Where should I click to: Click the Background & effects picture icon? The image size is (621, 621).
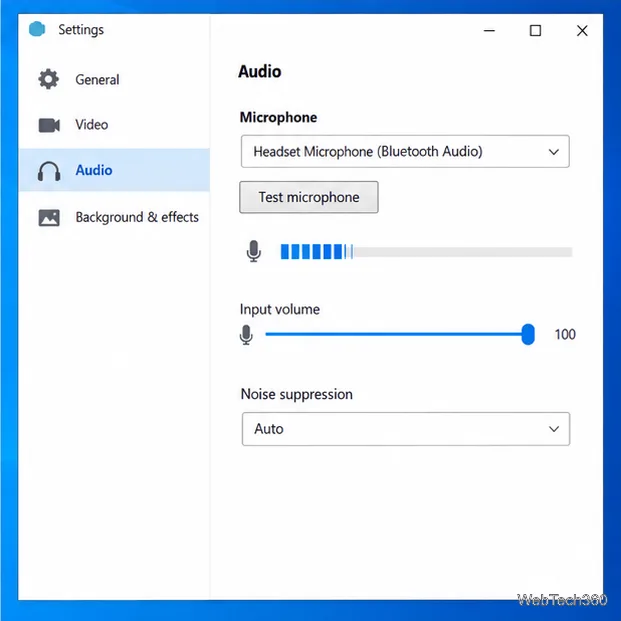pyautogui.click(x=49, y=217)
